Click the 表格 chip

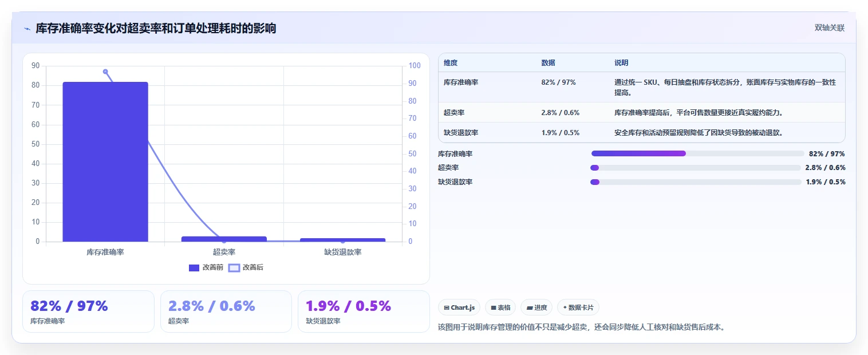pyautogui.click(x=500, y=307)
